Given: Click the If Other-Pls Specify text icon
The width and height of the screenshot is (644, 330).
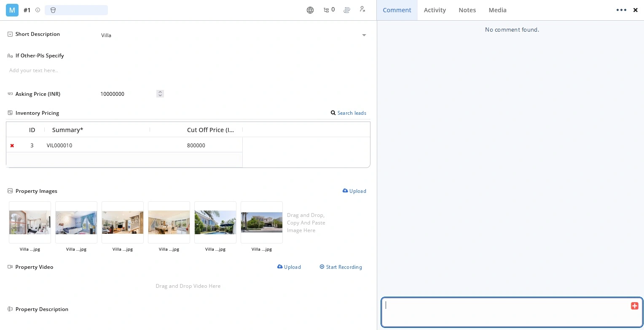Looking at the screenshot, I should point(10,56).
